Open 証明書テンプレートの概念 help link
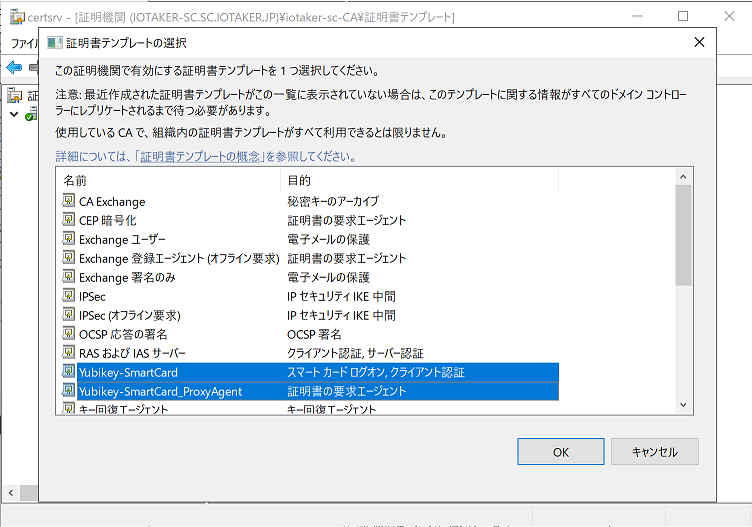The image size is (752, 527). (x=201, y=157)
